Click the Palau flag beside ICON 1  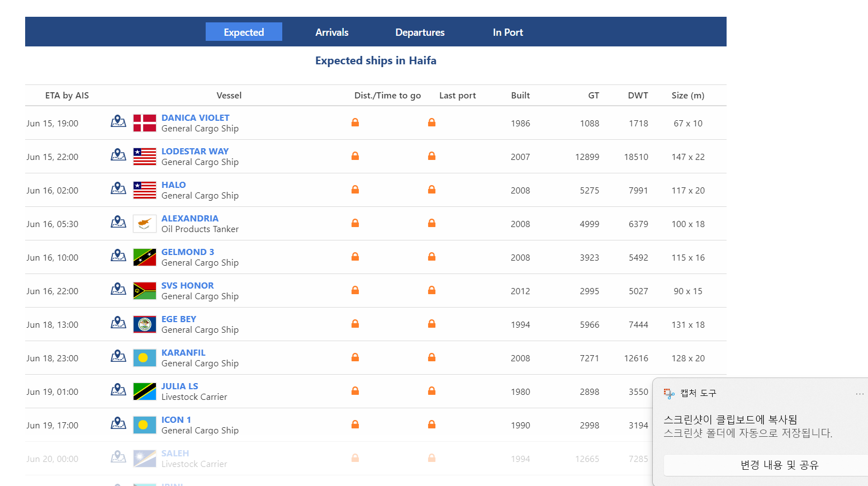(145, 425)
